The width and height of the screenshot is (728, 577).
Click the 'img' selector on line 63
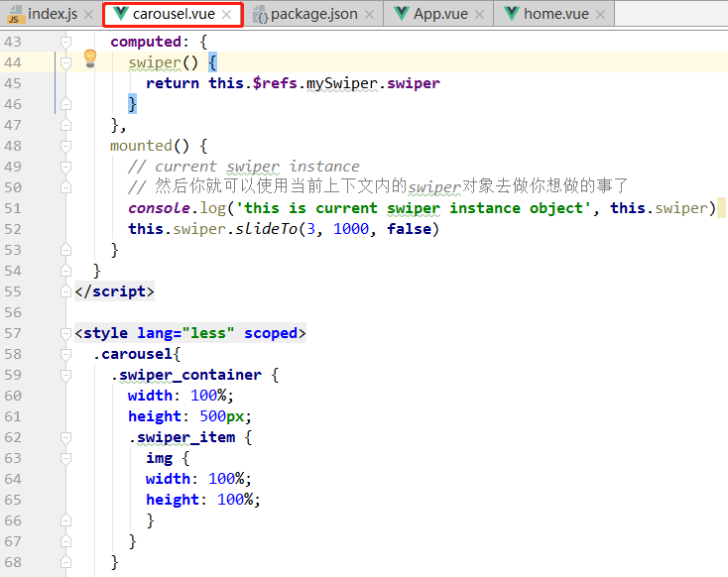pyautogui.click(x=159, y=458)
